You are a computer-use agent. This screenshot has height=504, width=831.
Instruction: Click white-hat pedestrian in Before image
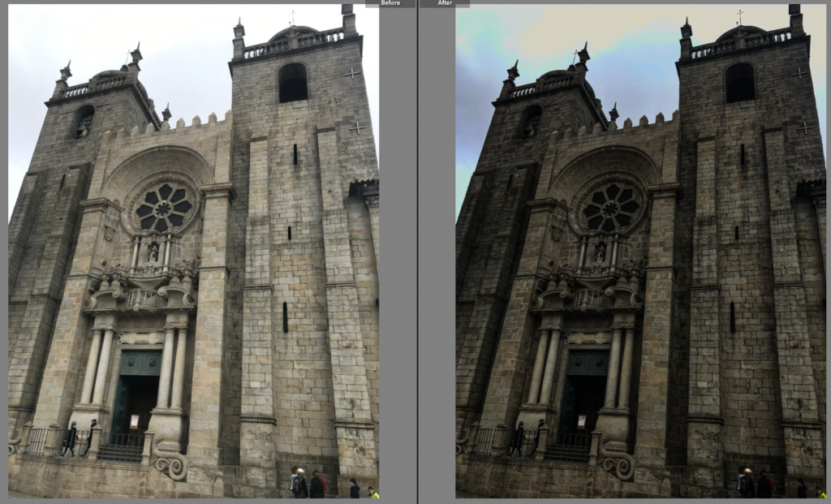tap(300, 482)
